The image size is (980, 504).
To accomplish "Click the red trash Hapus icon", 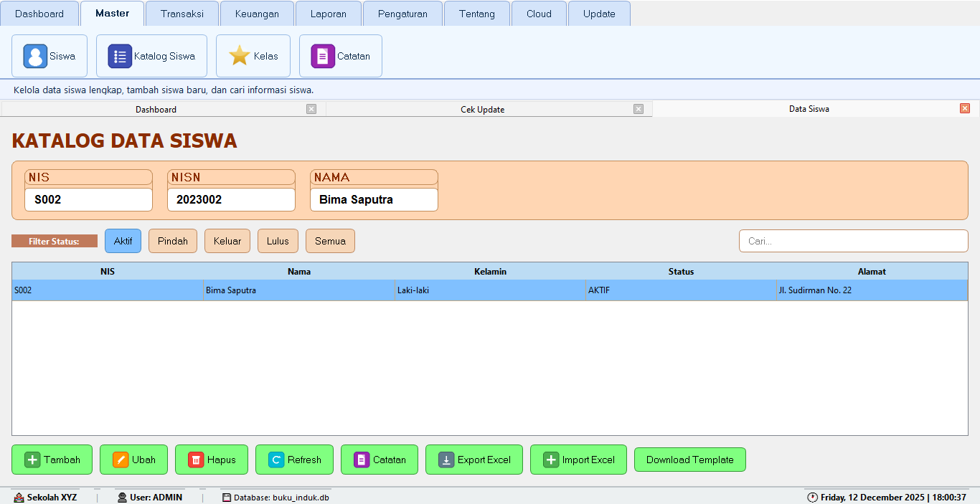I will 196,460.
